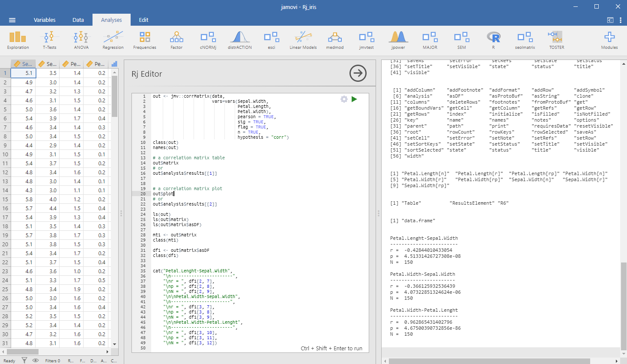Switch to the Edit tab
The image size is (627, 364).
143,20
